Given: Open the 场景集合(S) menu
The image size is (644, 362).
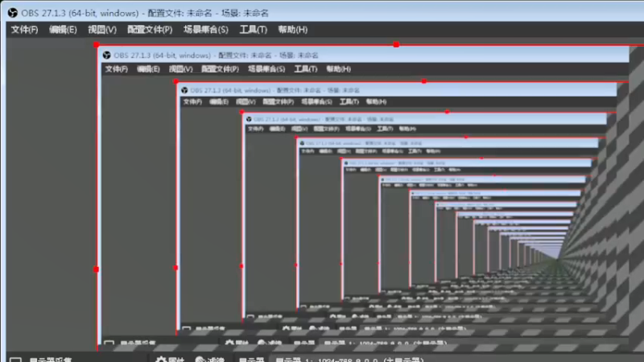Looking at the screenshot, I should [x=205, y=30].
